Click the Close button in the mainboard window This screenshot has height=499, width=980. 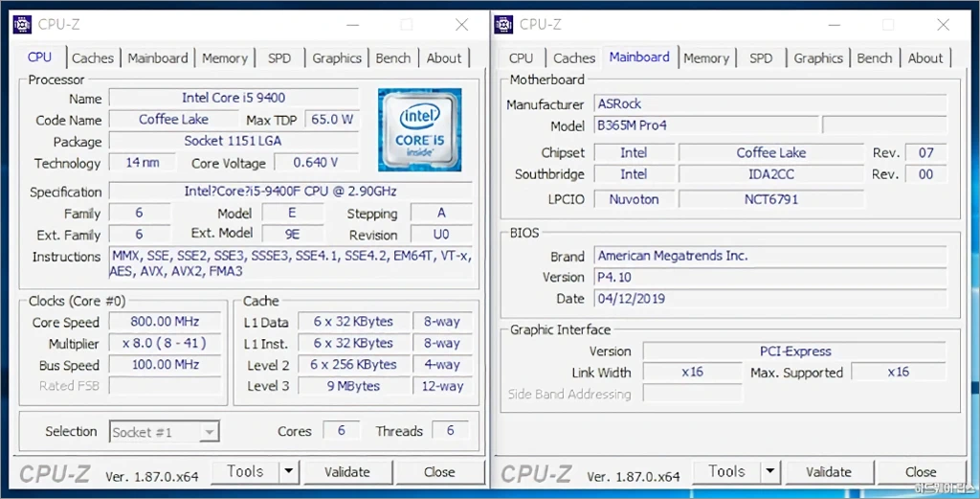921,471
